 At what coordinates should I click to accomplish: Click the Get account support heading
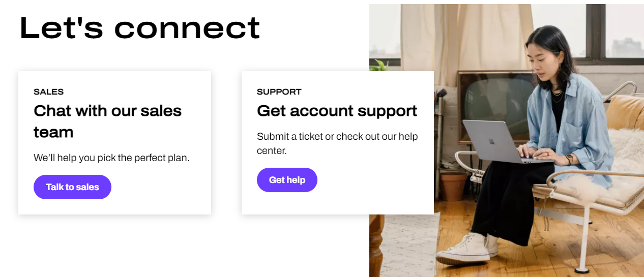point(337,111)
